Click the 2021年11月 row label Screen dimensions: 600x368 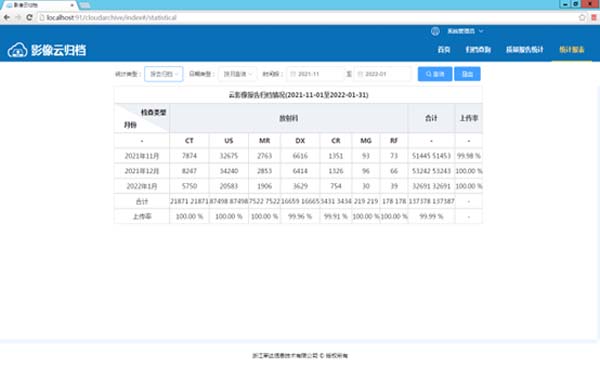point(142,156)
